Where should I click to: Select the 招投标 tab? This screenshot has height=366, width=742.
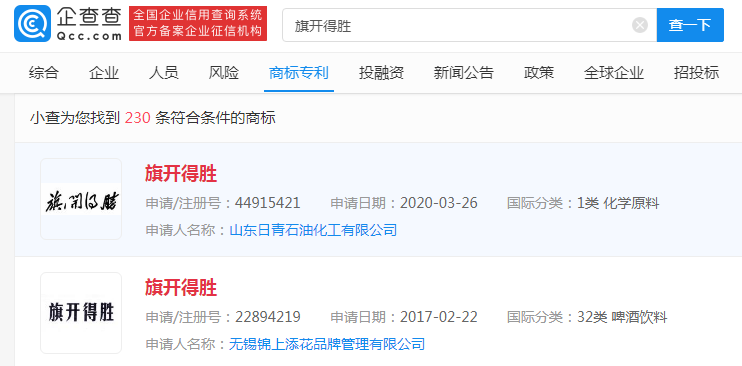(696, 73)
